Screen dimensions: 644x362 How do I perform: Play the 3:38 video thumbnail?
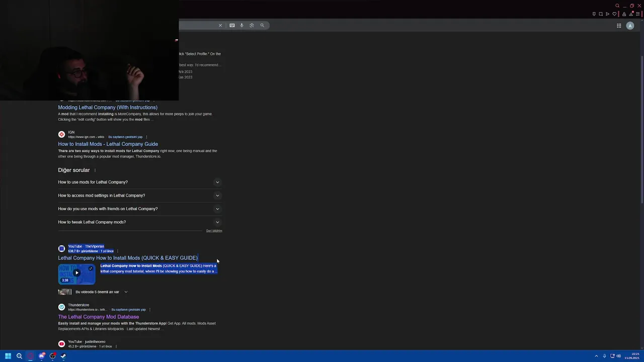tap(76, 274)
